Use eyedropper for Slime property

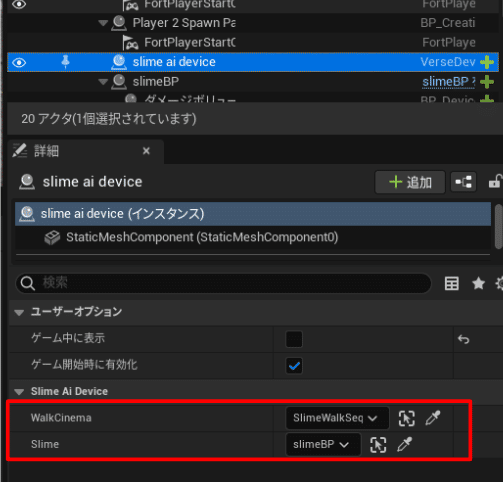(405, 444)
